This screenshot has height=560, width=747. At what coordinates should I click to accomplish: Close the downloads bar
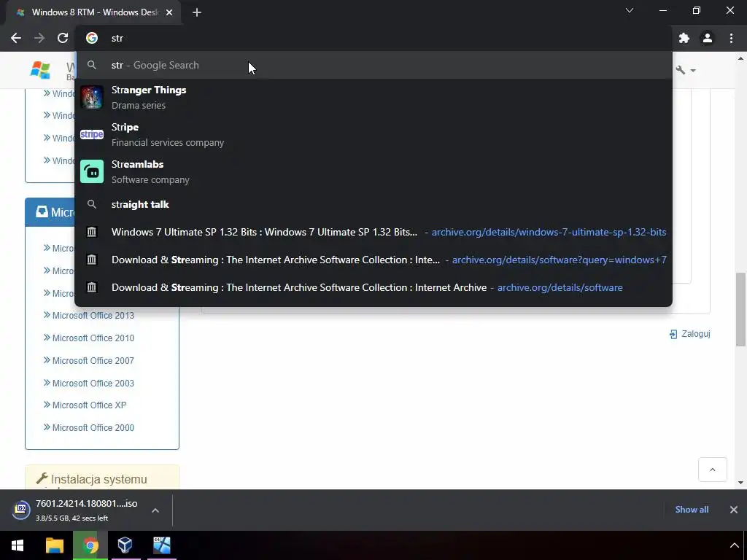[734, 510]
